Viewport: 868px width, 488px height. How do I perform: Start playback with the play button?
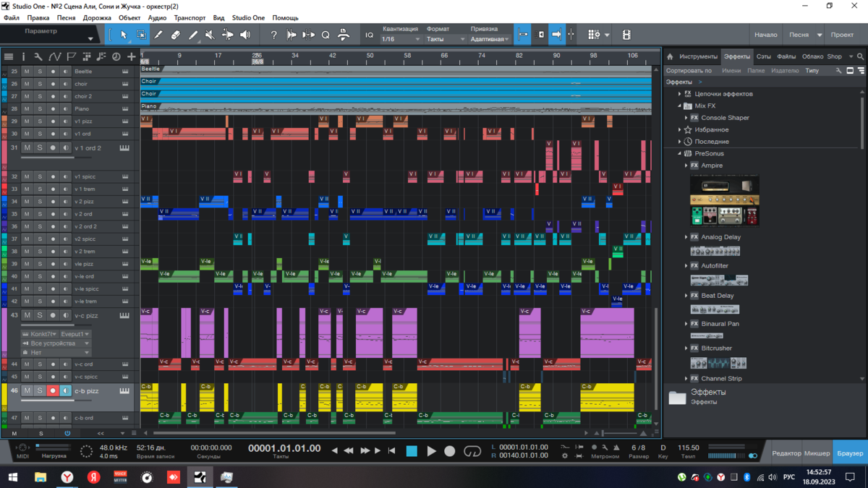[x=431, y=451]
